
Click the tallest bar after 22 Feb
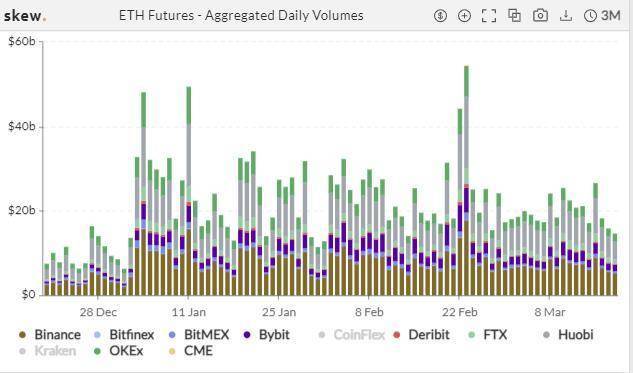(x=466, y=180)
